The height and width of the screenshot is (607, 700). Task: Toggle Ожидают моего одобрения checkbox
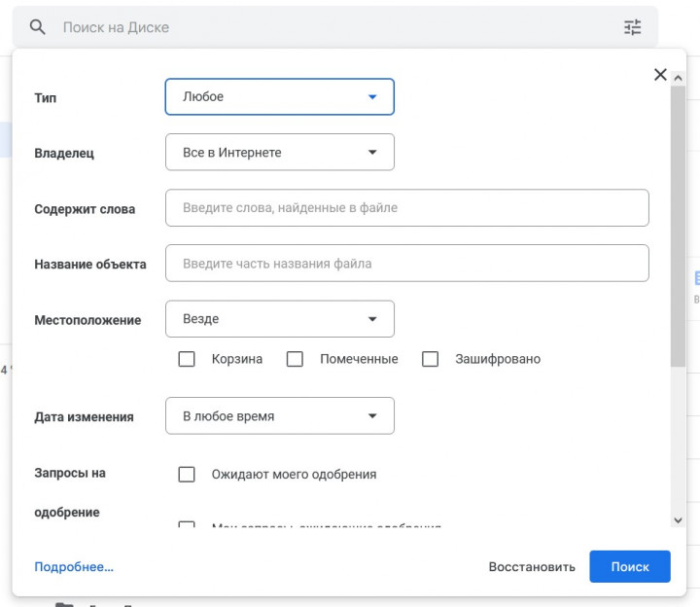click(187, 474)
